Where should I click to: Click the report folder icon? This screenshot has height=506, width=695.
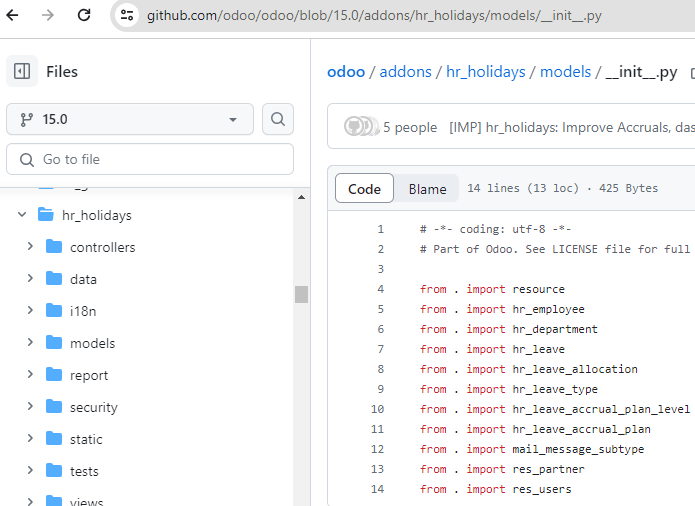click(54, 374)
